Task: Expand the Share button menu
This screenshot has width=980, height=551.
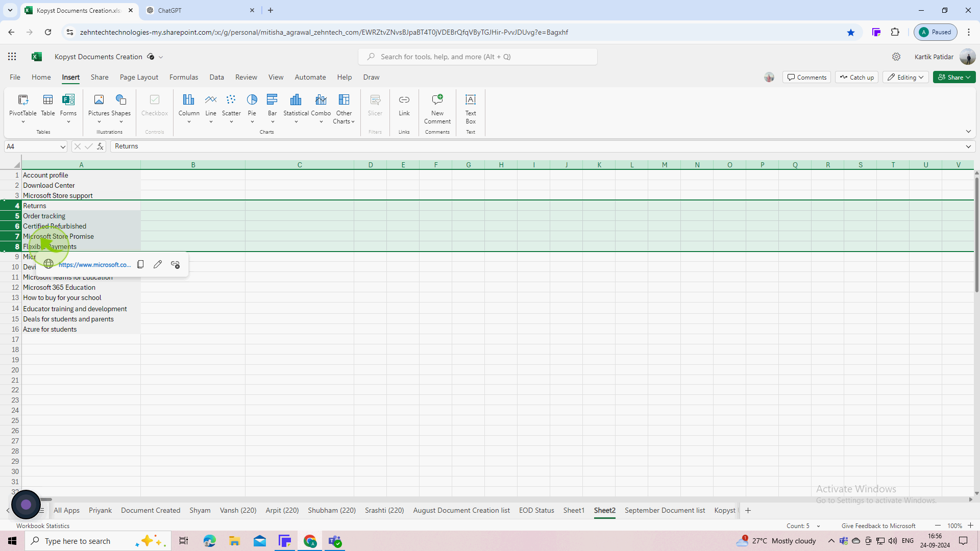Action: (954, 77)
